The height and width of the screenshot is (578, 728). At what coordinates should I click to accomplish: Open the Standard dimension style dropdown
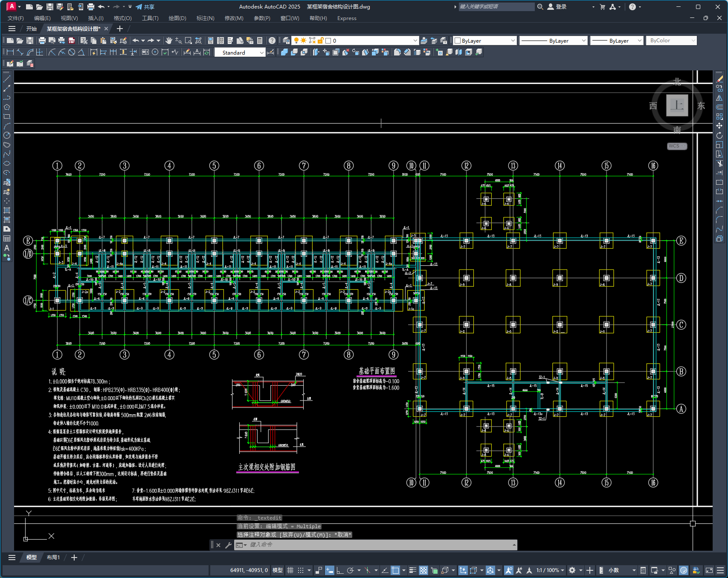(x=240, y=52)
